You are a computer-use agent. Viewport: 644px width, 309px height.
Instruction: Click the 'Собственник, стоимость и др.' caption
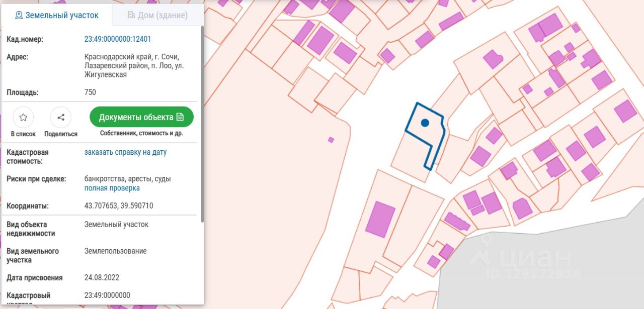pyautogui.click(x=141, y=134)
